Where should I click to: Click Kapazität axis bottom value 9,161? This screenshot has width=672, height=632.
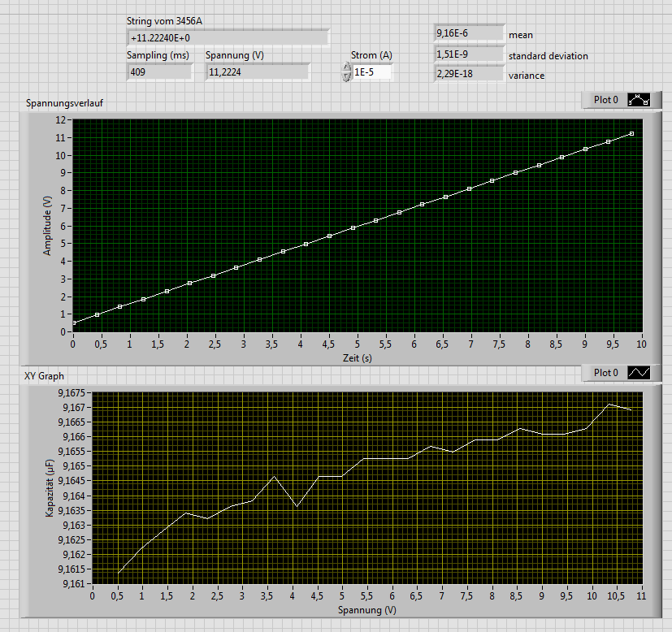point(74,583)
